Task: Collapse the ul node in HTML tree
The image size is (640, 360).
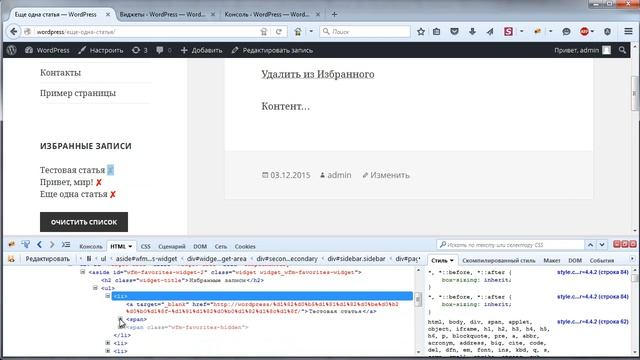Action: pyautogui.click(x=95, y=288)
